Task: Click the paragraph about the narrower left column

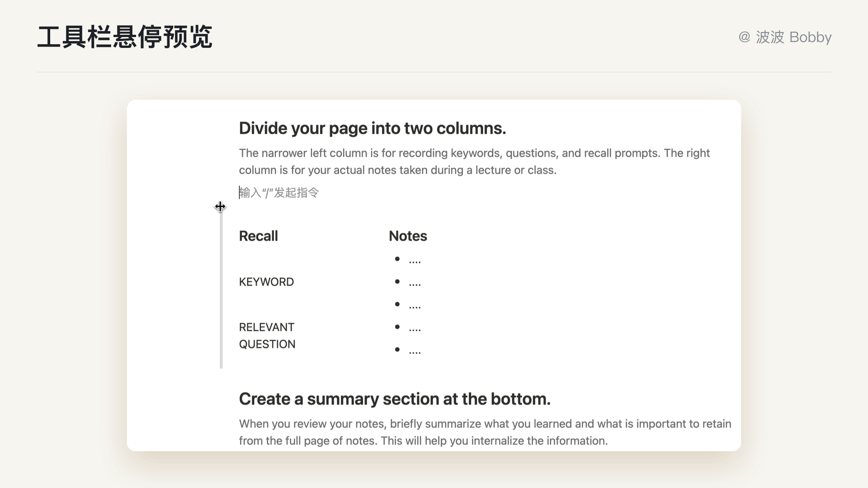Action: point(474,162)
